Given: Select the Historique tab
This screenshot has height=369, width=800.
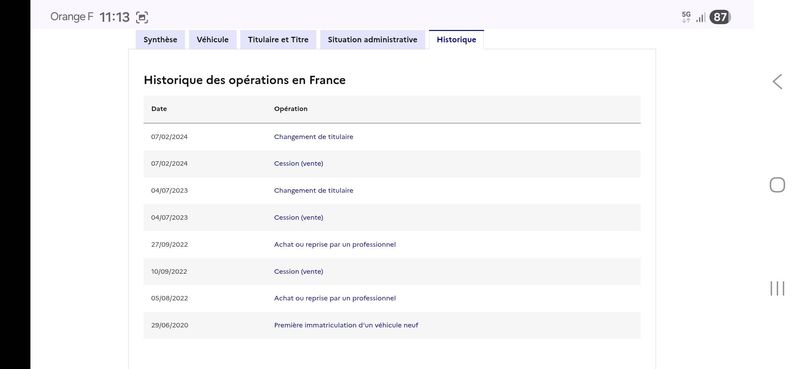Looking at the screenshot, I should pyautogui.click(x=456, y=39).
